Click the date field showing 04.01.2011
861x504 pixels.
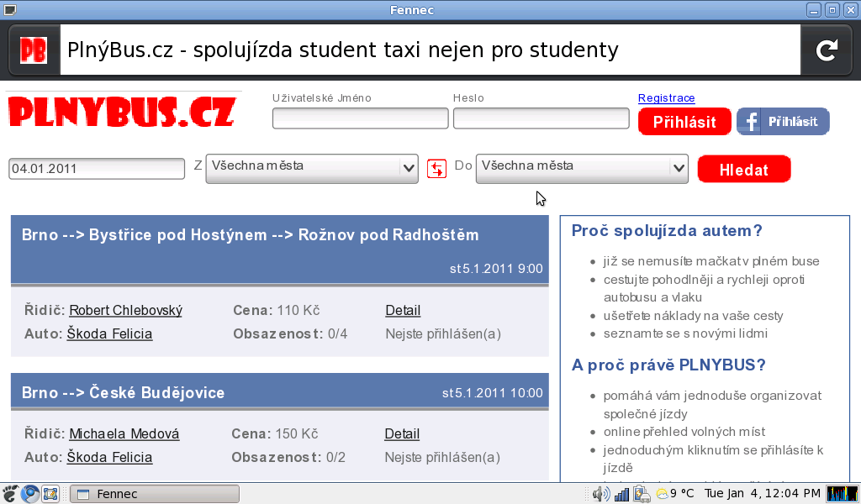[97, 168]
